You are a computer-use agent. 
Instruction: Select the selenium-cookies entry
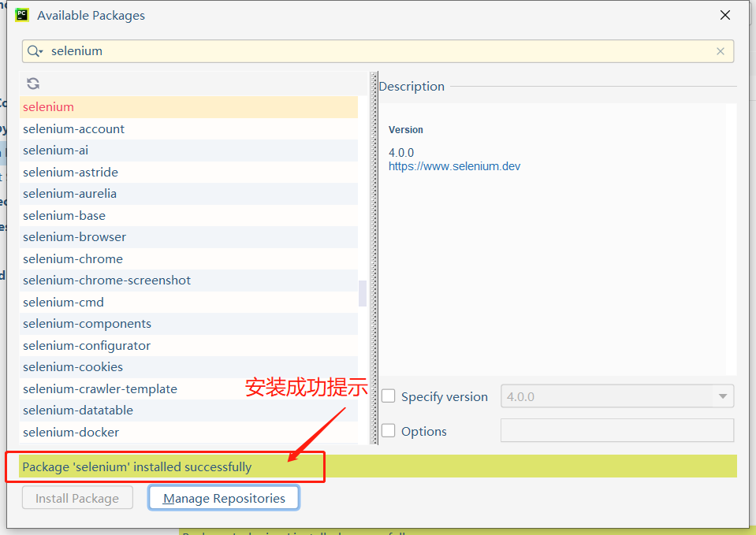188,367
